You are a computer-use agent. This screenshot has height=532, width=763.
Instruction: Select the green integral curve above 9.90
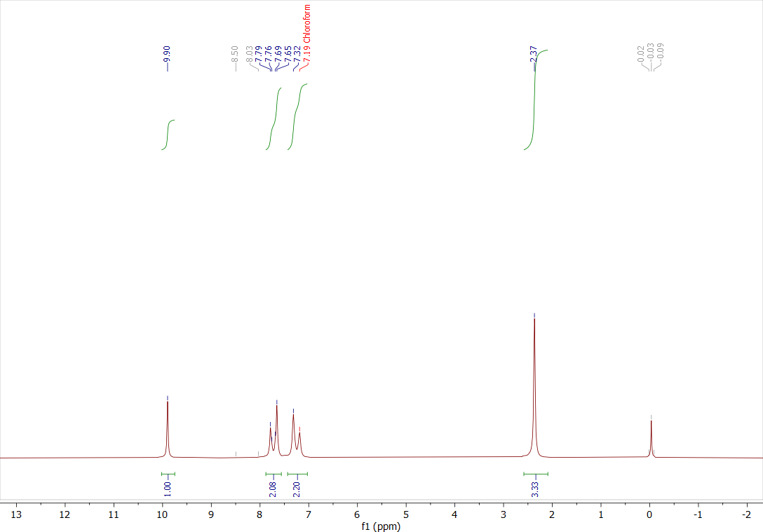(167, 133)
